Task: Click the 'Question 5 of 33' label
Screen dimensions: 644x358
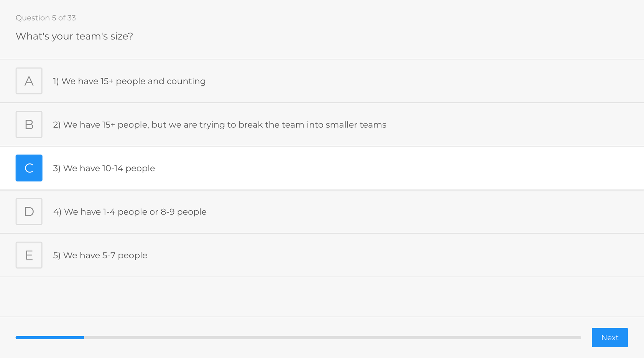Action: pos(46,18)
